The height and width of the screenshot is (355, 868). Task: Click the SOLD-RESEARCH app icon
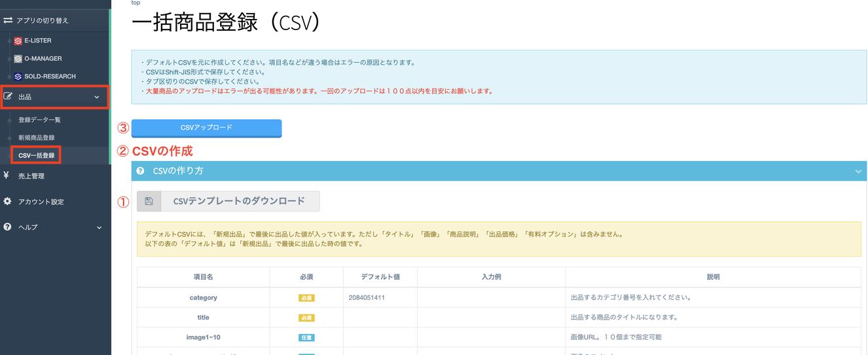click(18, 77)
